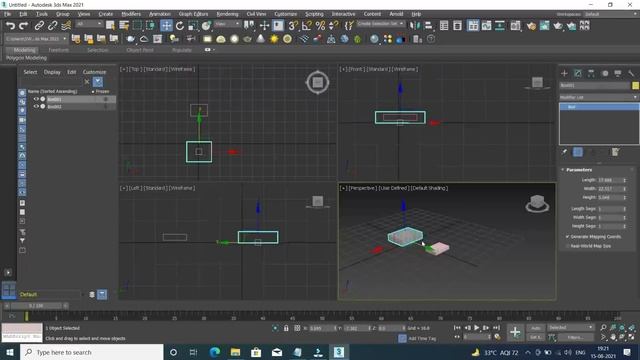The width and height of the screenshot is (640, 360).
Task: Toggle the Layer Explorer icon
Action: pyautogui.click(x=458, y=26)
